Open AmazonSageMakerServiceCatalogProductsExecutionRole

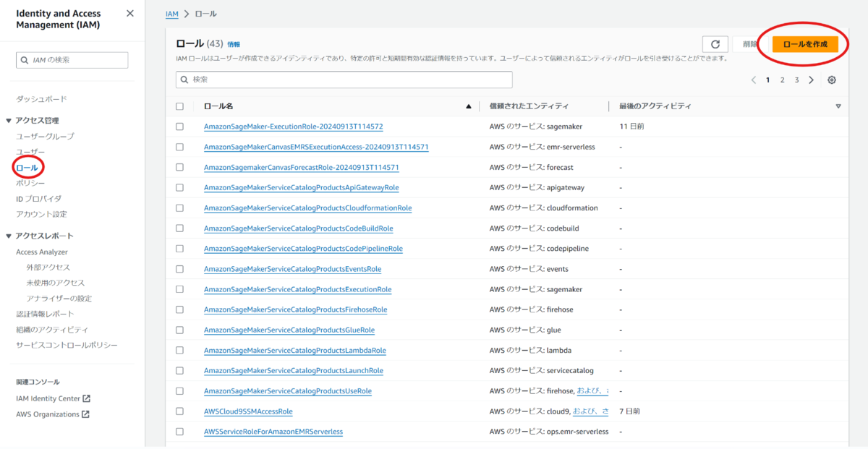(297, 289)
